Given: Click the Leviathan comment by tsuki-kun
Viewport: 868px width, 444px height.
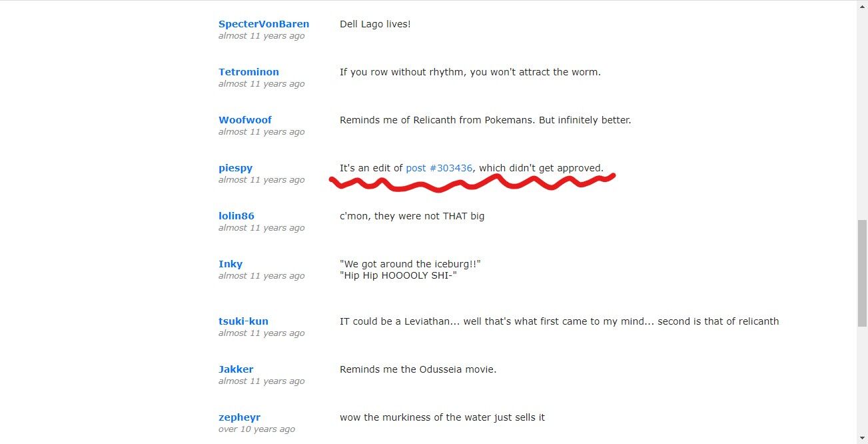Looking at the screenshot, I should (559, 321).
